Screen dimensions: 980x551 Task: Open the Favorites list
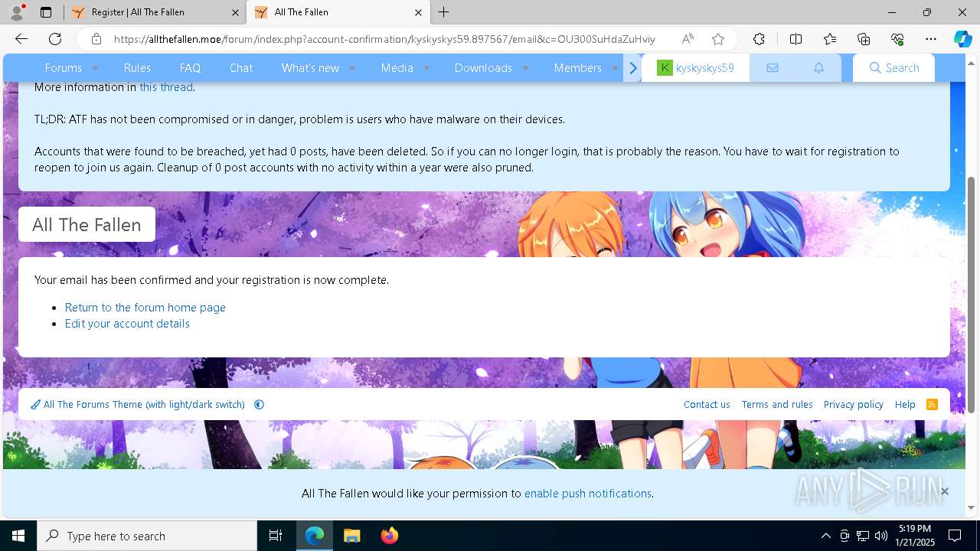point(830,39)
